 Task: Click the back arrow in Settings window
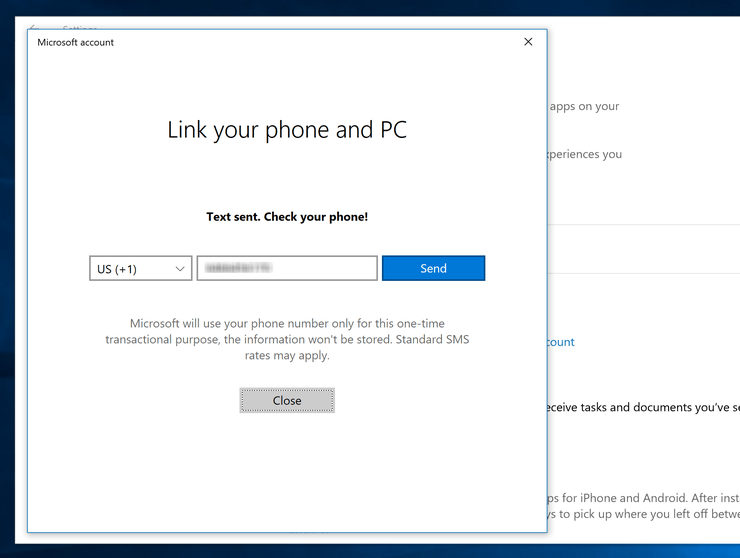[x=34, y=28]
